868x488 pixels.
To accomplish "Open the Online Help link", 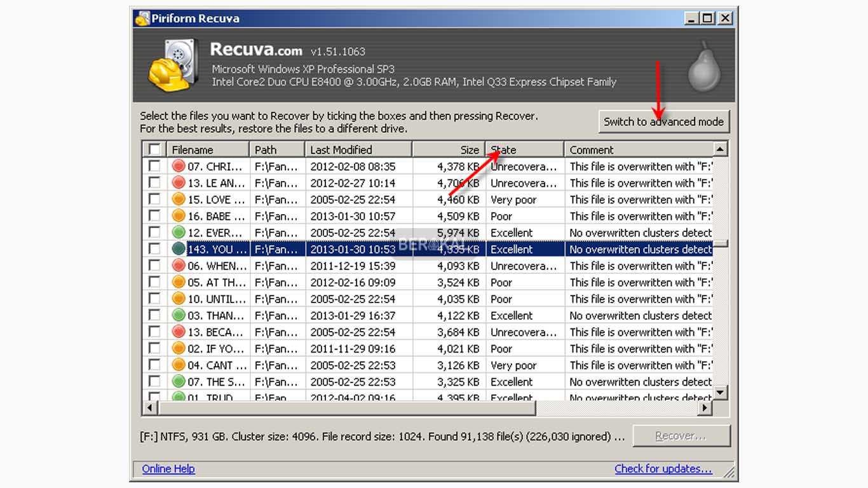I will click(168, 469).
